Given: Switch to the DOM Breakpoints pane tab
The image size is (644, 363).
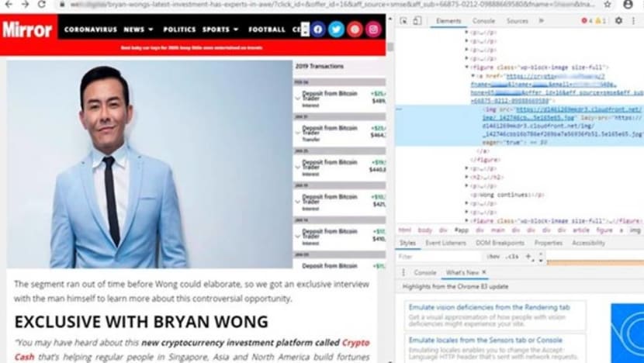Looking at the screenshot, I should (500, 243).
